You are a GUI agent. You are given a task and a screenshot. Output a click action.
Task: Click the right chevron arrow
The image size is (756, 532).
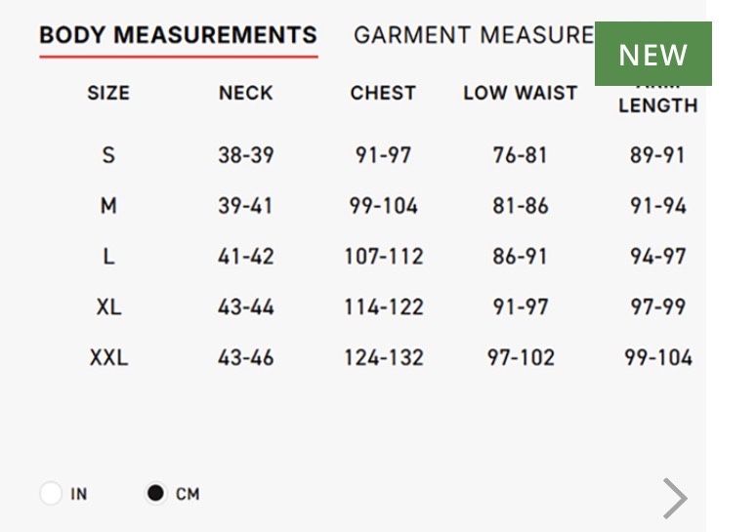[675, 499]
